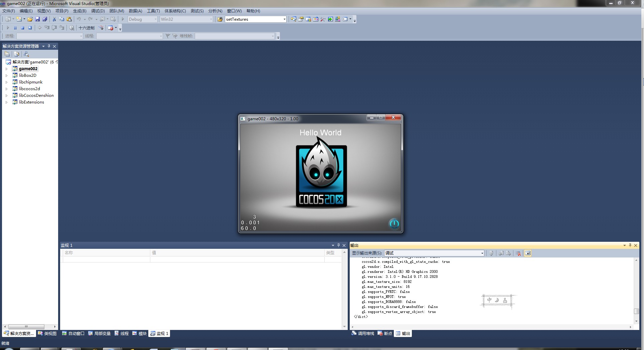This screenshot has height=350, width=644.
Task: Click Show All Files icon in Solution Explorer
Action: coord(17,54)
